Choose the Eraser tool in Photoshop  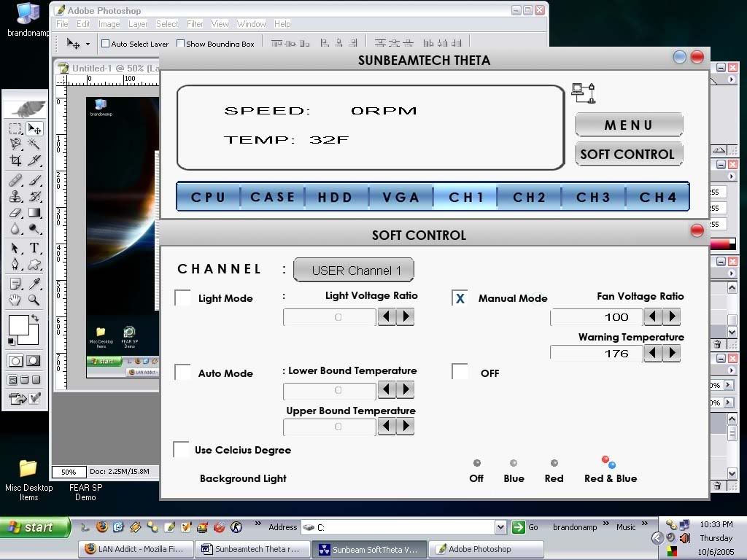[15, 212]
